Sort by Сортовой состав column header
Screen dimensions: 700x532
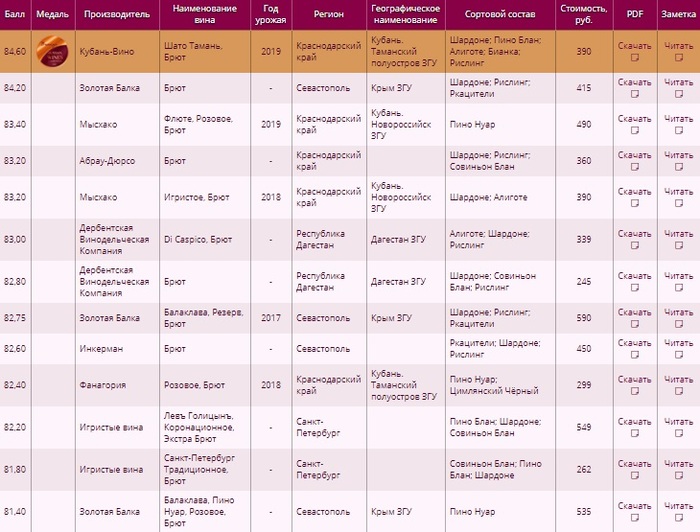[500, 14]
